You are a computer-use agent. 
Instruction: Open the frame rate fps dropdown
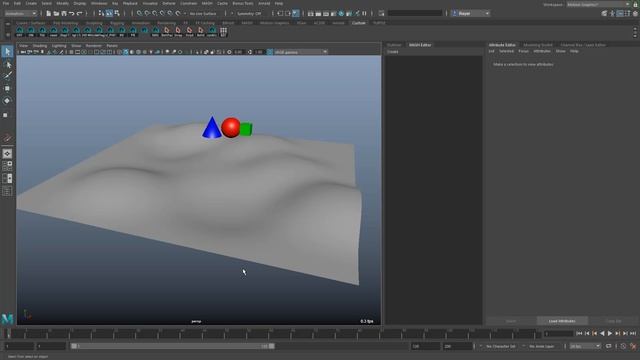(585, 346)
